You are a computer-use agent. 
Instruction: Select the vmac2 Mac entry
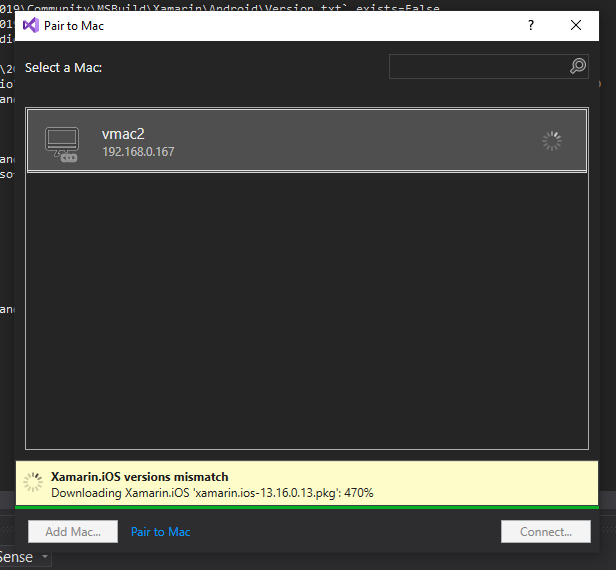[307, 140]
